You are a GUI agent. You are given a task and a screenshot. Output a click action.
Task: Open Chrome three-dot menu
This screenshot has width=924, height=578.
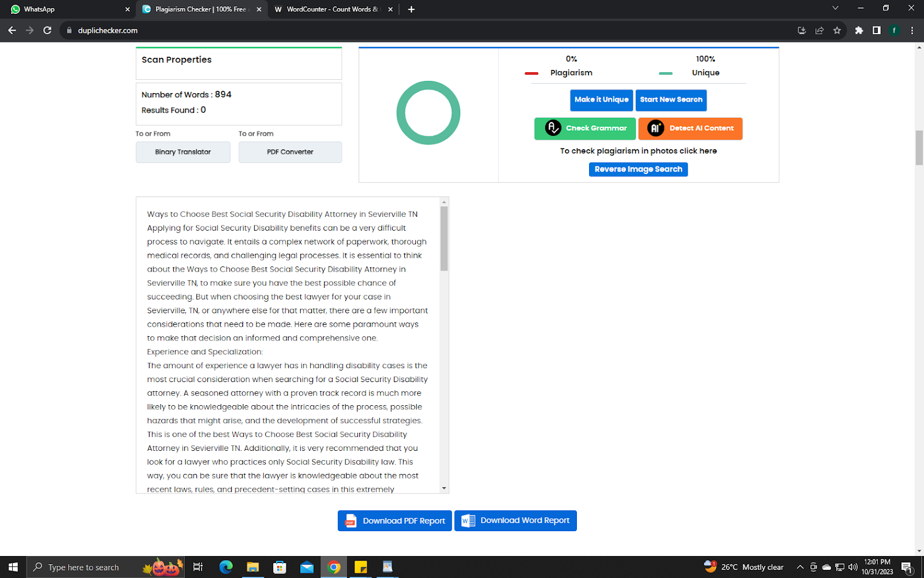click(x=912, y=31)
